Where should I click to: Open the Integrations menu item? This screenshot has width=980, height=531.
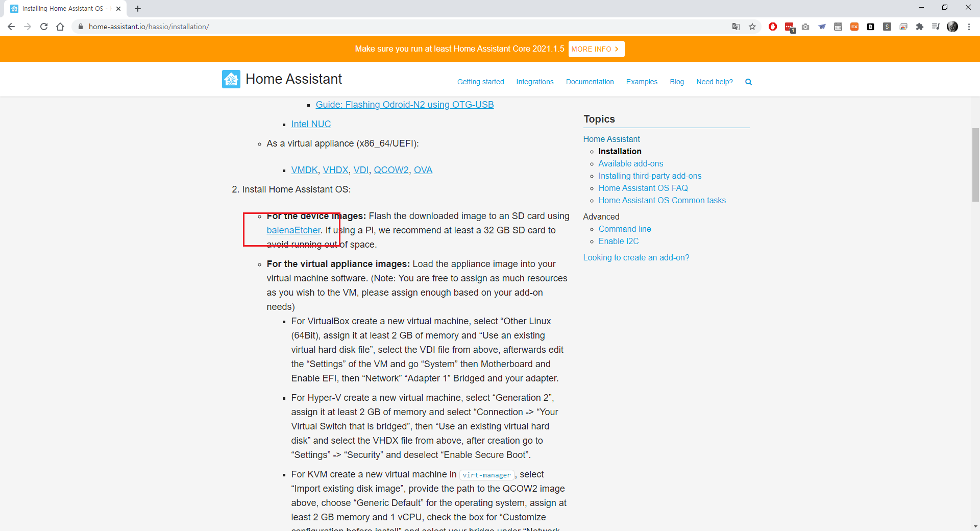[535, 82]
